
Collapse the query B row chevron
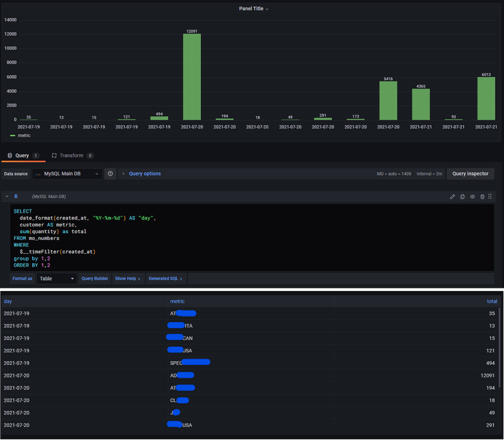7,197
